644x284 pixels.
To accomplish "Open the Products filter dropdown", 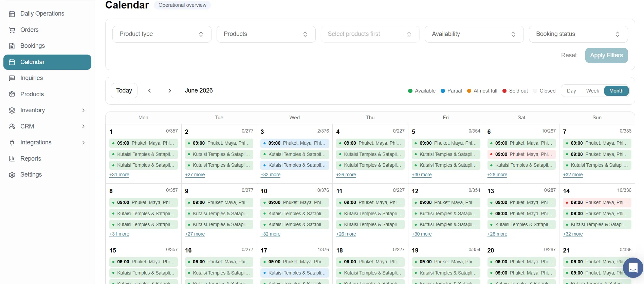I will pos(266,34).
